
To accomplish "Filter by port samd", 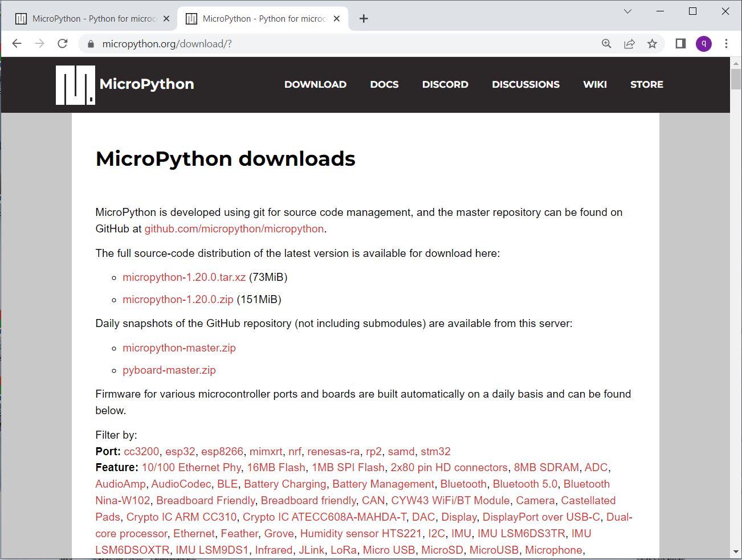I will (401, 452).
